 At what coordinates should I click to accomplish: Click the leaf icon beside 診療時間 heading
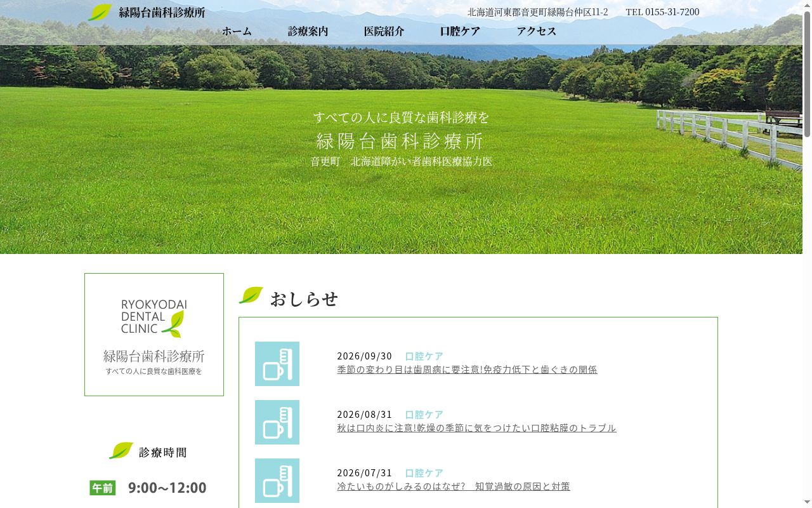tap(121, 451)
